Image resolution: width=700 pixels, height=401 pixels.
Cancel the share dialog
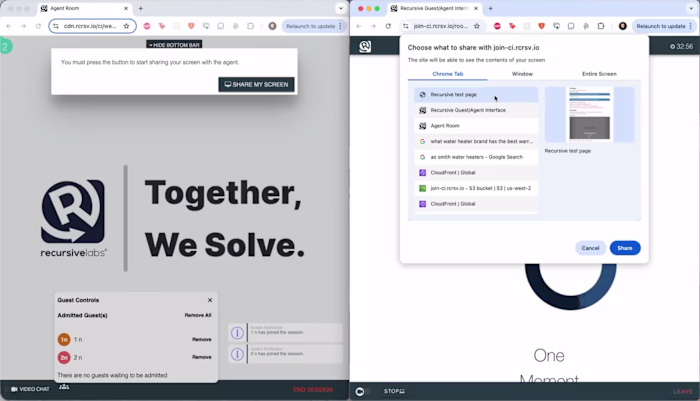(x=590, y=248)
